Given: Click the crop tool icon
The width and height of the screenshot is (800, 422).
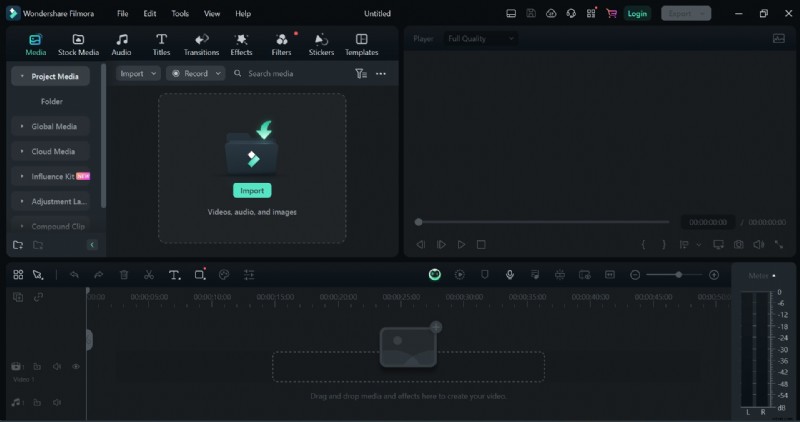Looking at the screenshot, I should pyautogui.click(x=199, y=275).
